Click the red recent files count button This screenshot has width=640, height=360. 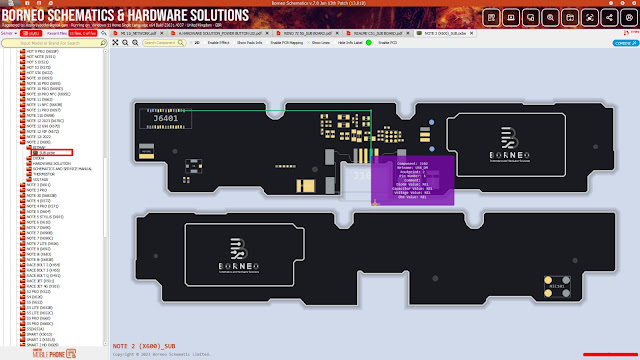tap(83, 33)
